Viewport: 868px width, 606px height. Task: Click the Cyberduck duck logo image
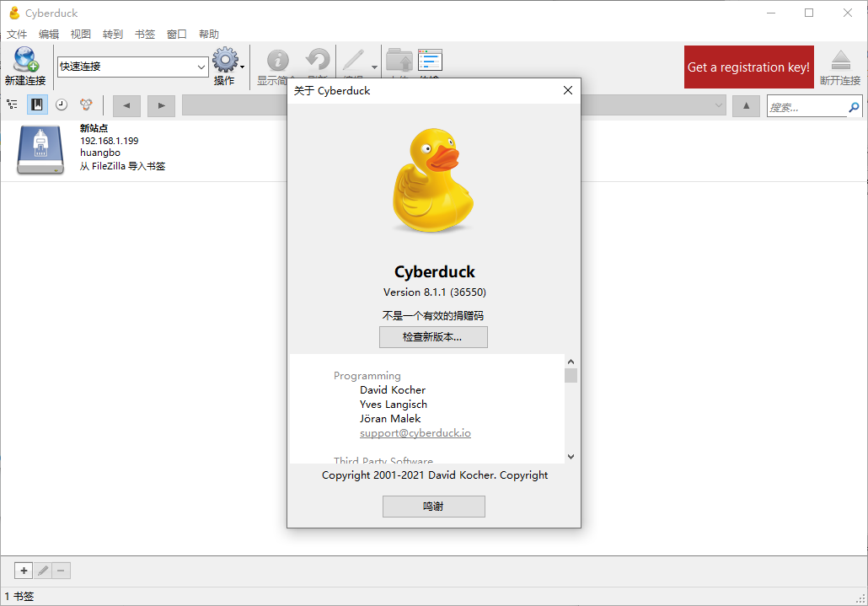[x=433, y=180]
